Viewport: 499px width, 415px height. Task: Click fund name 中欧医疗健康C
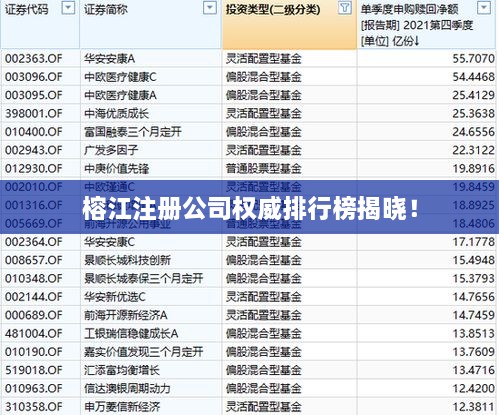tap(120, 77)
